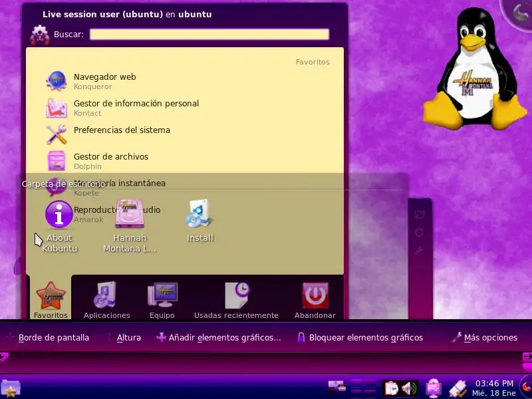Click the "Favoritos" header label
This screenshot has width=532, height=399.
pyautogui.click(x=313, y=62)
